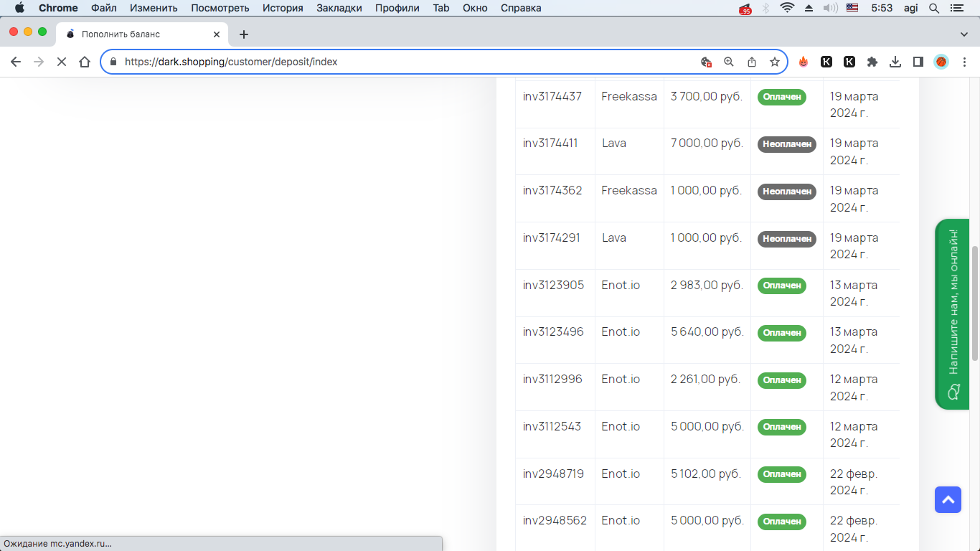The image size is (980, 551).
Task: Open the Wi-Fi status menu
Action: [788, 8]
